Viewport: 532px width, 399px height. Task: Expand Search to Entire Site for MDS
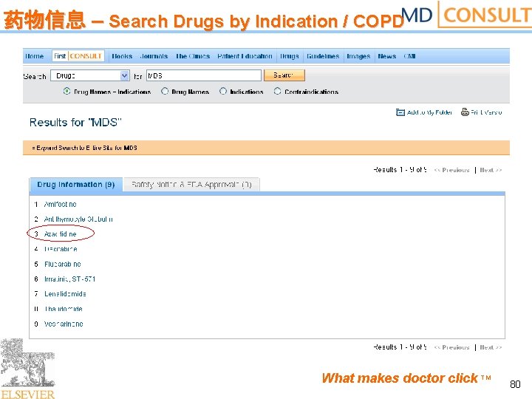click(84, 148)
